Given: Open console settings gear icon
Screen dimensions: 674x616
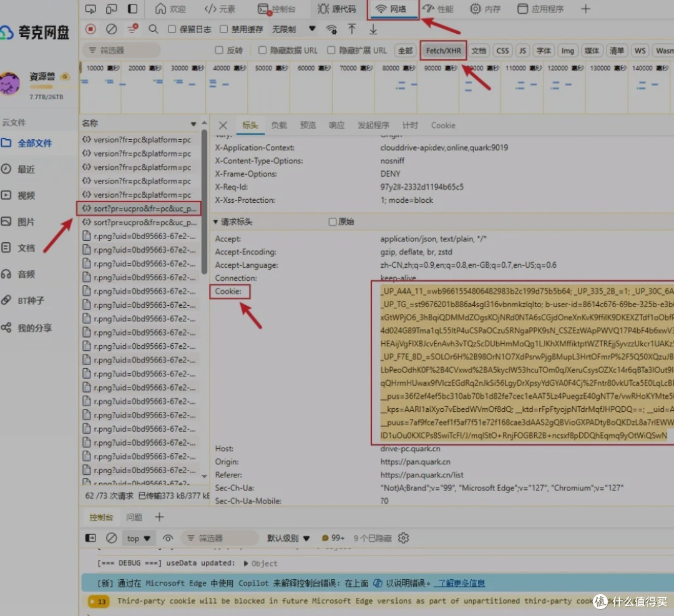Looking at the screenshot, I should click(403, 538).
